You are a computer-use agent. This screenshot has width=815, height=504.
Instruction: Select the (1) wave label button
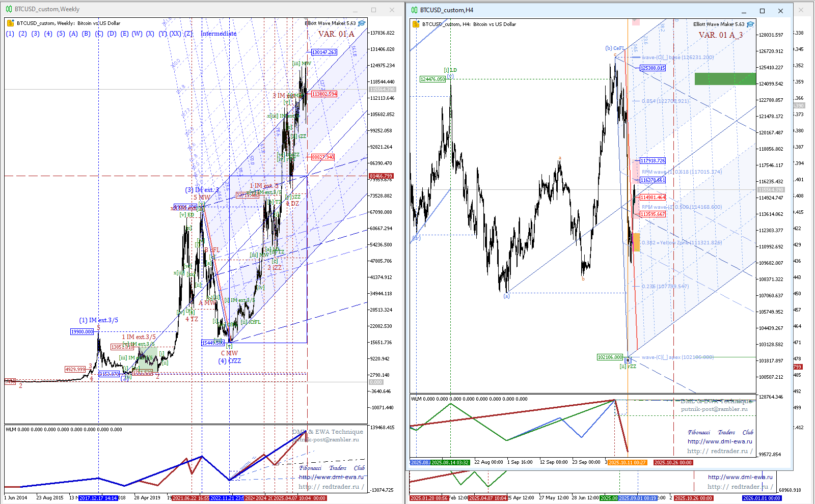(10, 34)
